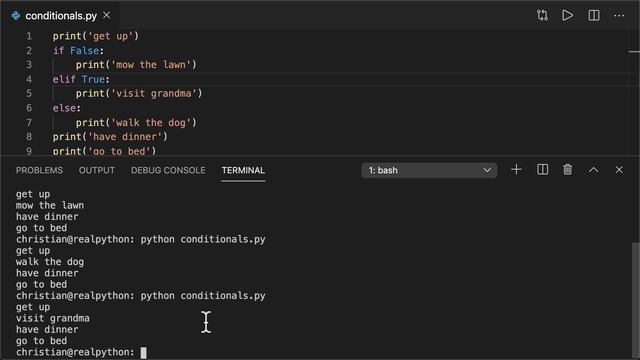640x360 pixels.
Task: Place cursor on 'elif True:' line
Action: [81, 79]
